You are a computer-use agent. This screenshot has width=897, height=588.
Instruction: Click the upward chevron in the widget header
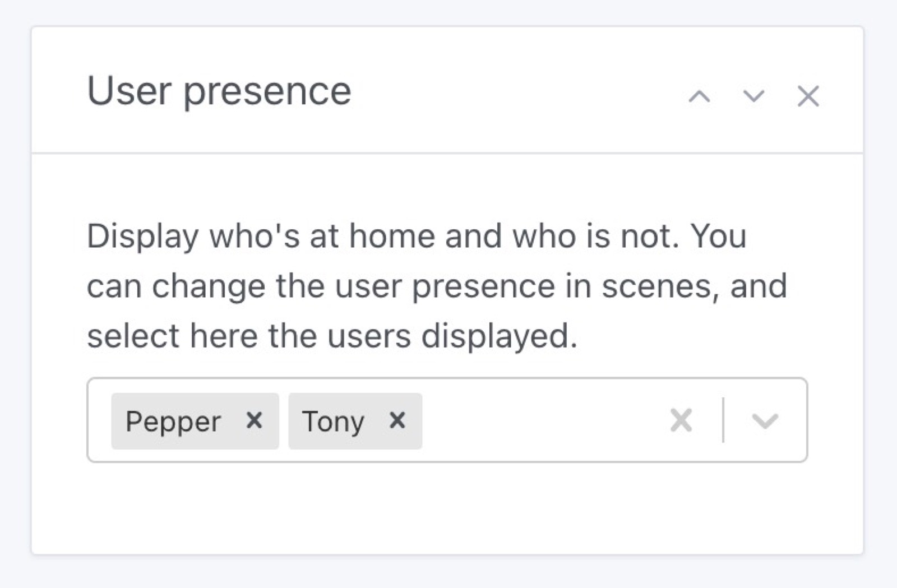[x=699, y=96]
